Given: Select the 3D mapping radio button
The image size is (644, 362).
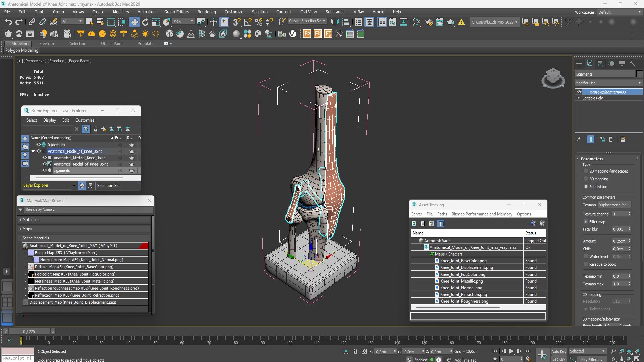Looking at the screenshot, I should [x=586, y=179].
